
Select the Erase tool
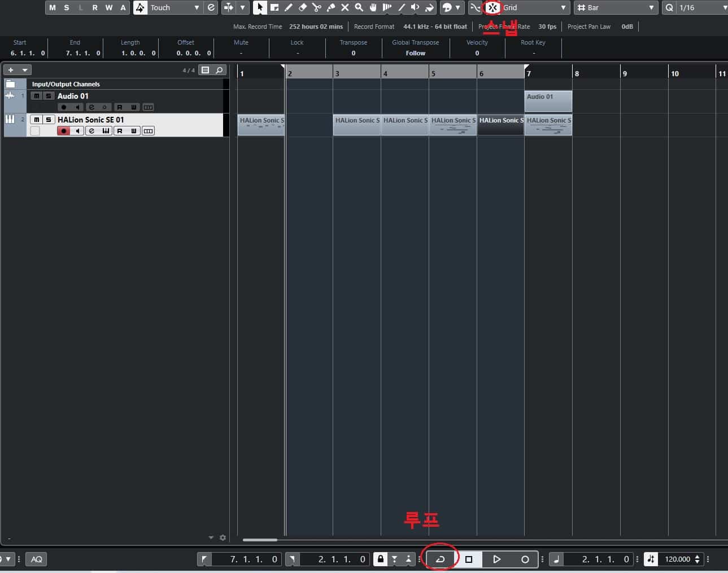(x=303, y=7)
